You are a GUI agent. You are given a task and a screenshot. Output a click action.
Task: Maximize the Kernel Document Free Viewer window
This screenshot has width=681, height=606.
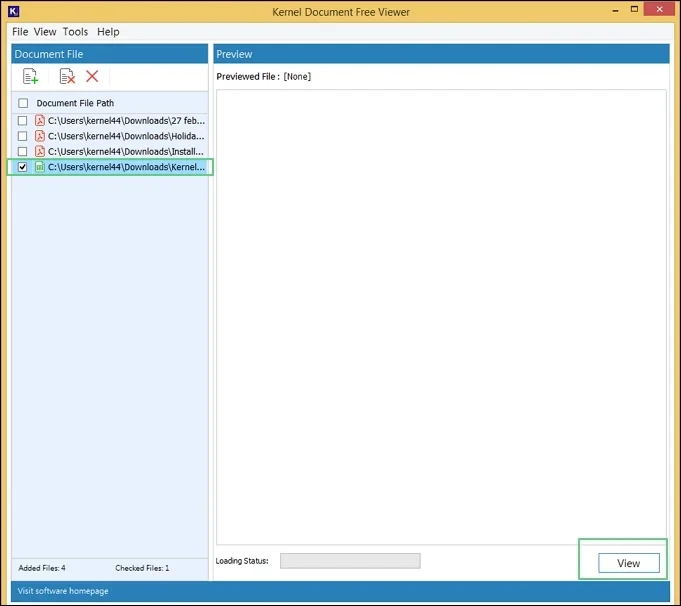pos(634,10)
